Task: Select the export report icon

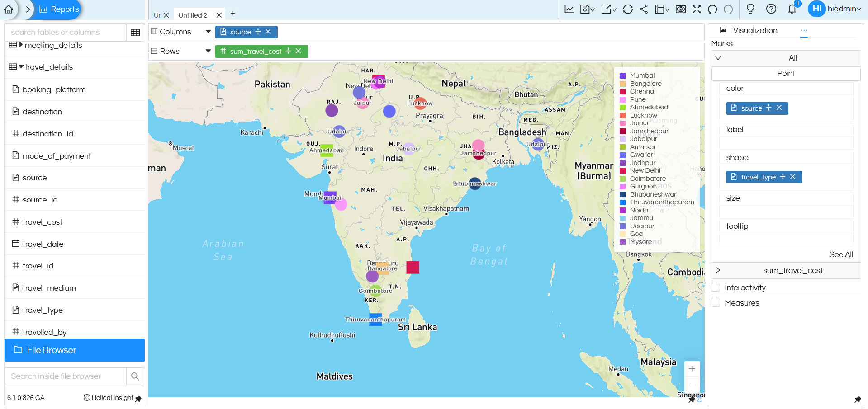Action: click(x=607, y=9)
